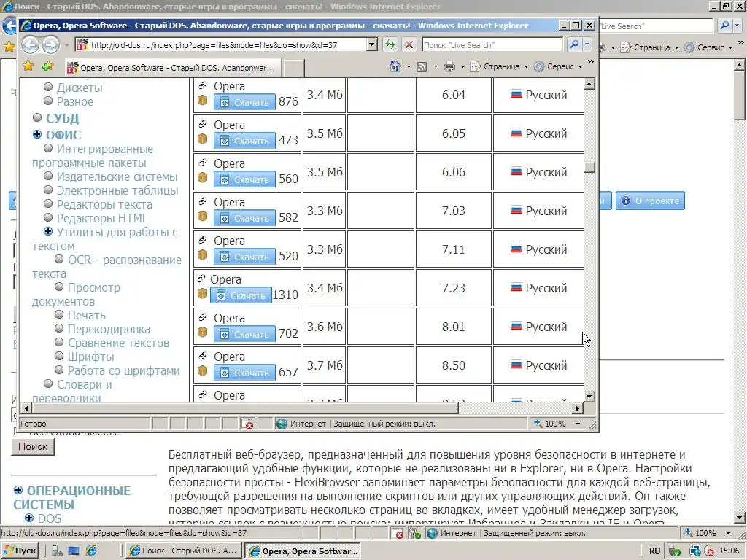Switch to Opera, Opera Software taskbar window
Screen dimensions: 747x560
(x=303, y=551)
